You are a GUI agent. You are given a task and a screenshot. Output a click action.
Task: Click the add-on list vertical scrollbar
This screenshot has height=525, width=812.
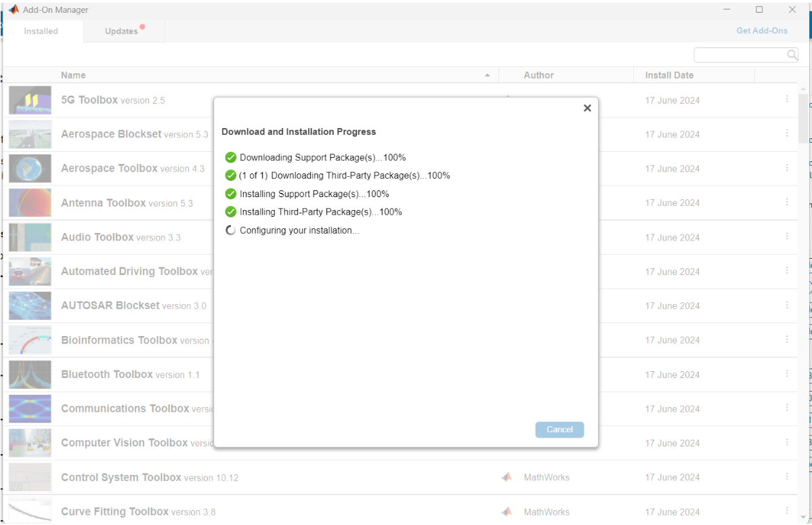tap(803, 117)
